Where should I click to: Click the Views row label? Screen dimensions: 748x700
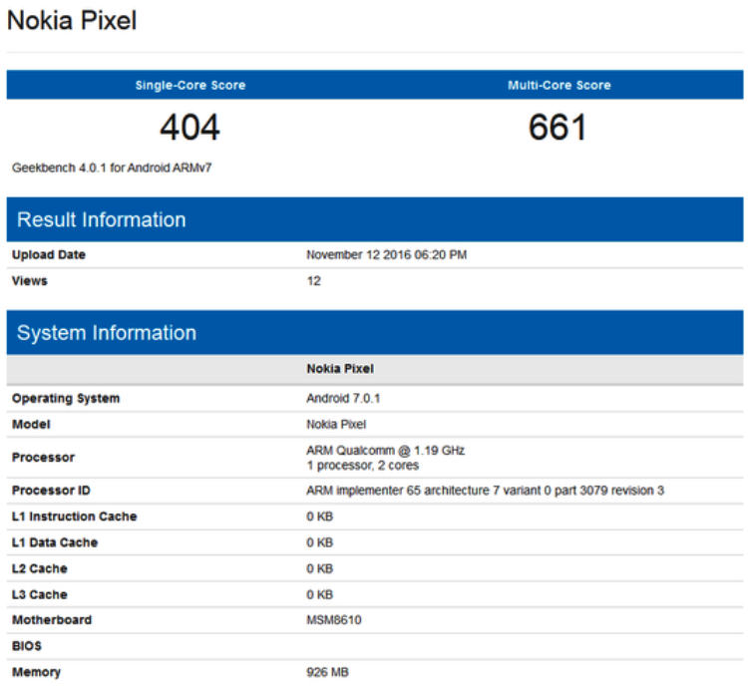pos(30,281)
